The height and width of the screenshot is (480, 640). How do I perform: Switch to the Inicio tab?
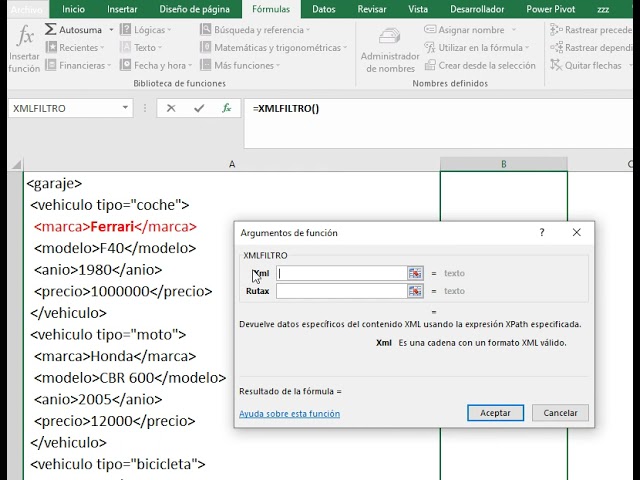pos(73,9)
